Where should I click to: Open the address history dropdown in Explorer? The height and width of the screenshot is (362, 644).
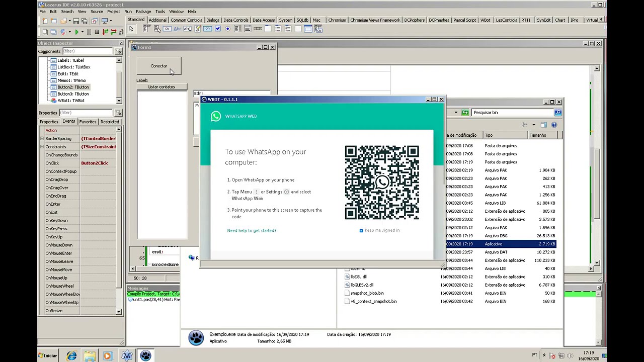[456, 112]
